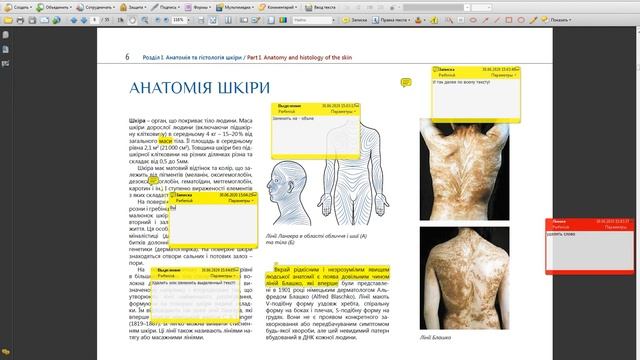The image size is (640, 360).
Task: Open the Подпись menu
Action: 165,7
